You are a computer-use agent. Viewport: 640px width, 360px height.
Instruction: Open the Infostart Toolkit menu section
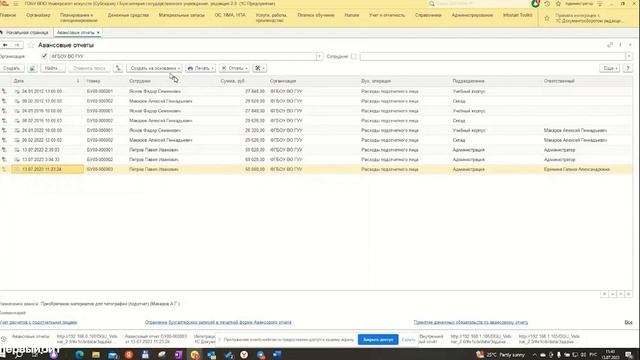518,15
